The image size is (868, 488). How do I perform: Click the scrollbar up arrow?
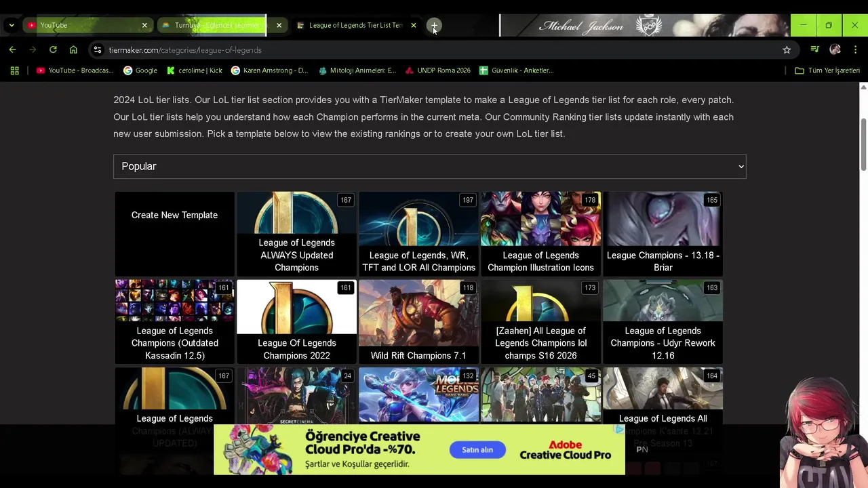click(x=863, y=87)
